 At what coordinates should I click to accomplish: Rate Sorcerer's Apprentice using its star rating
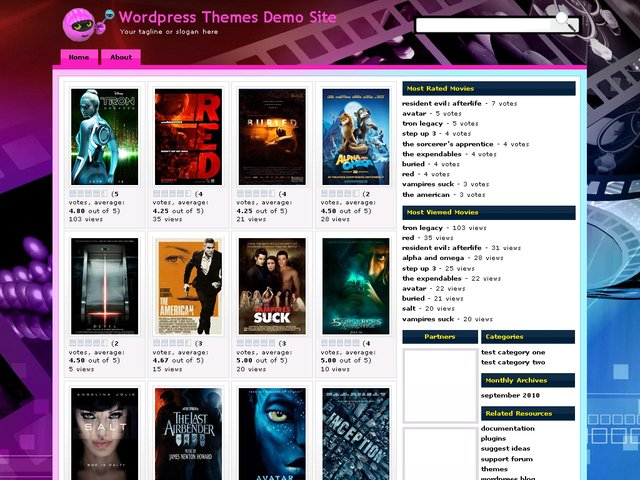click(340, 343)
